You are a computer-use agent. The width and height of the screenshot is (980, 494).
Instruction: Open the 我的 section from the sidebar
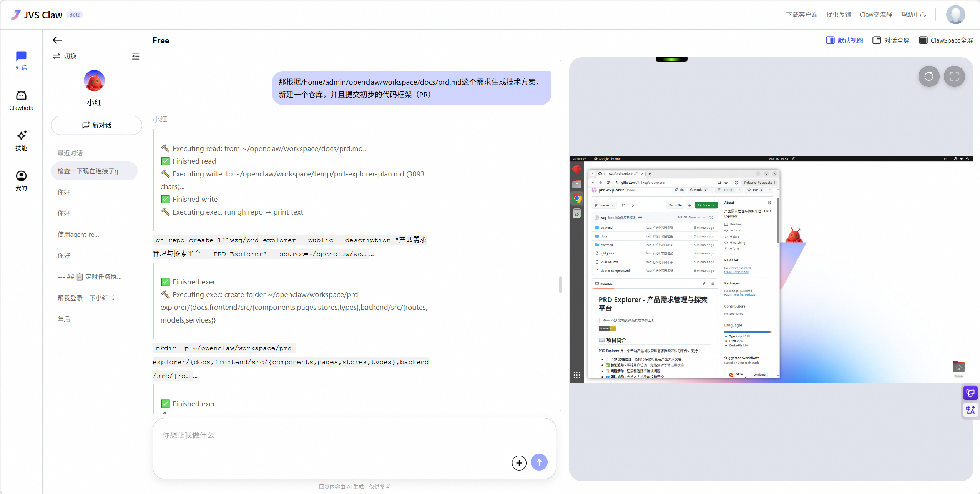point(21,180)
